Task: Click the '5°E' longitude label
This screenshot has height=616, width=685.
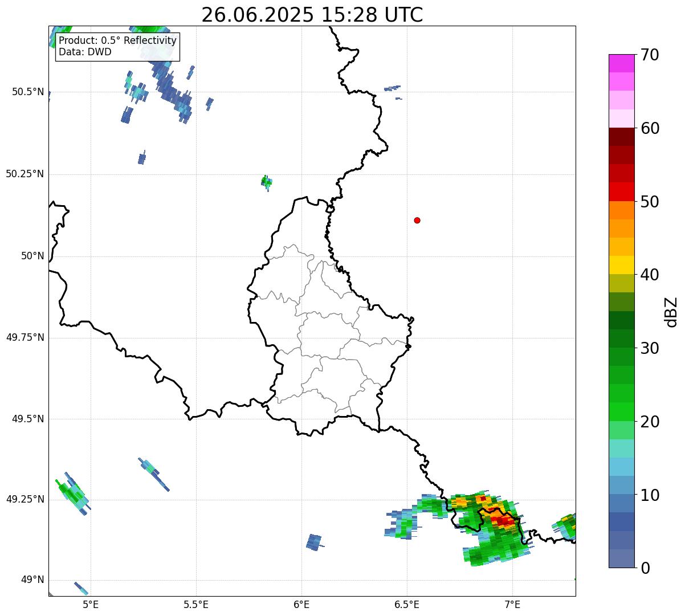Action: tap(91, 604)
